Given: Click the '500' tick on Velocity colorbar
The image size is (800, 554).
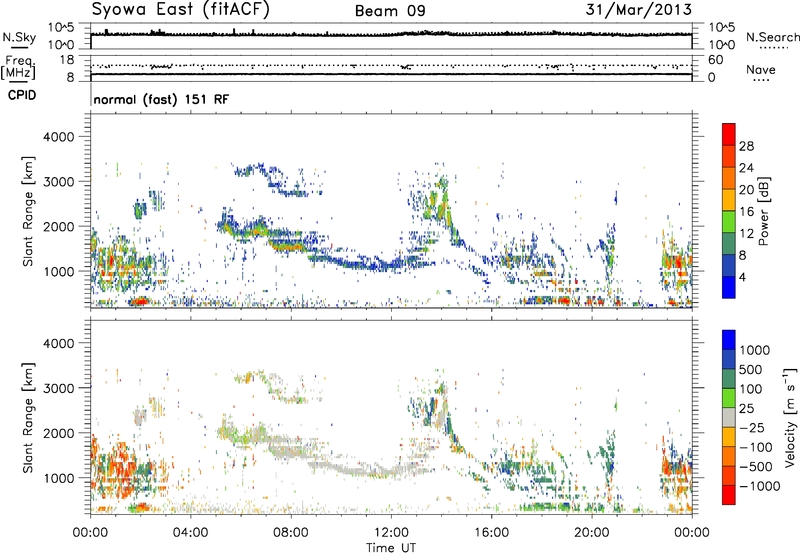Looking at the screenshot, I should pyautogui.click(x=751, y=370).
